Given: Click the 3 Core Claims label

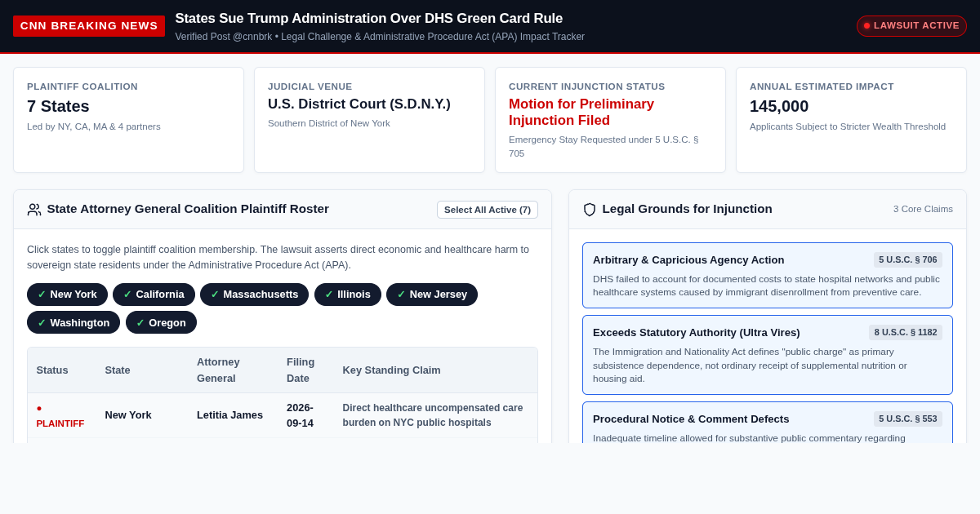Looking at the screenshot, I should click(x=923, y=209).
